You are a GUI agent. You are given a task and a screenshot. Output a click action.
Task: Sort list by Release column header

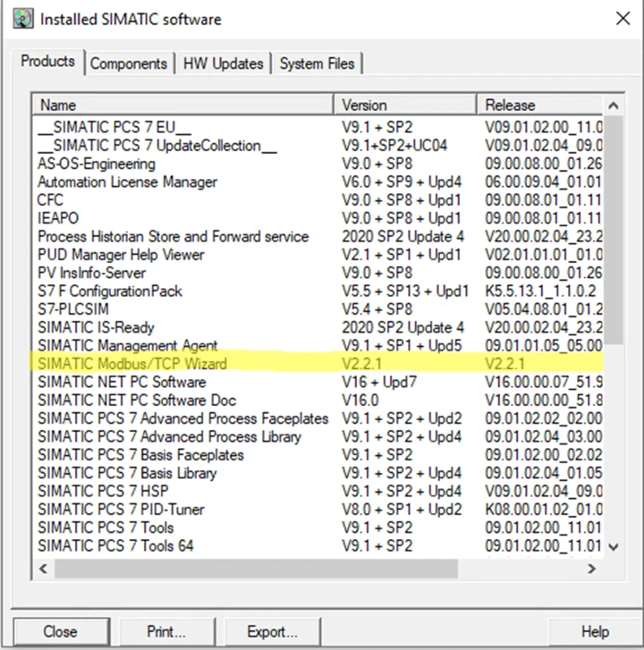(x=539, y=105)
